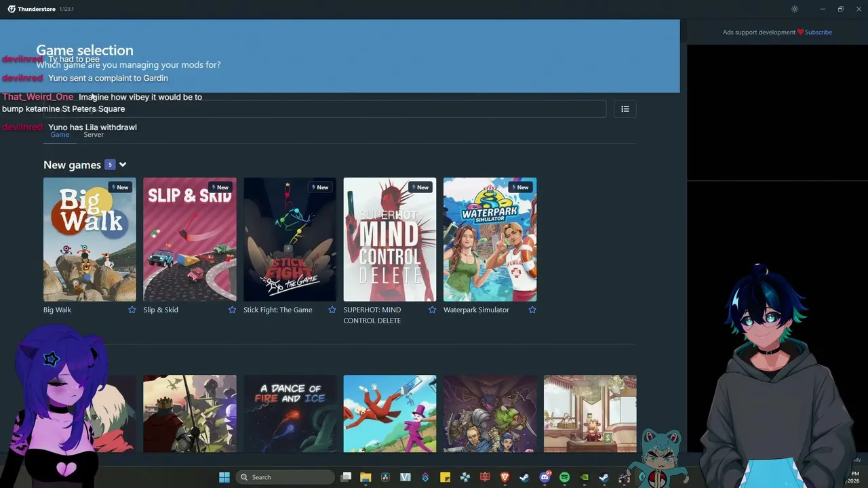This screenshot has height=488, width=868.
Task: Click the SUPERHOT: MIND CONTROL DELETE title
Action: (x=372, y=315)
